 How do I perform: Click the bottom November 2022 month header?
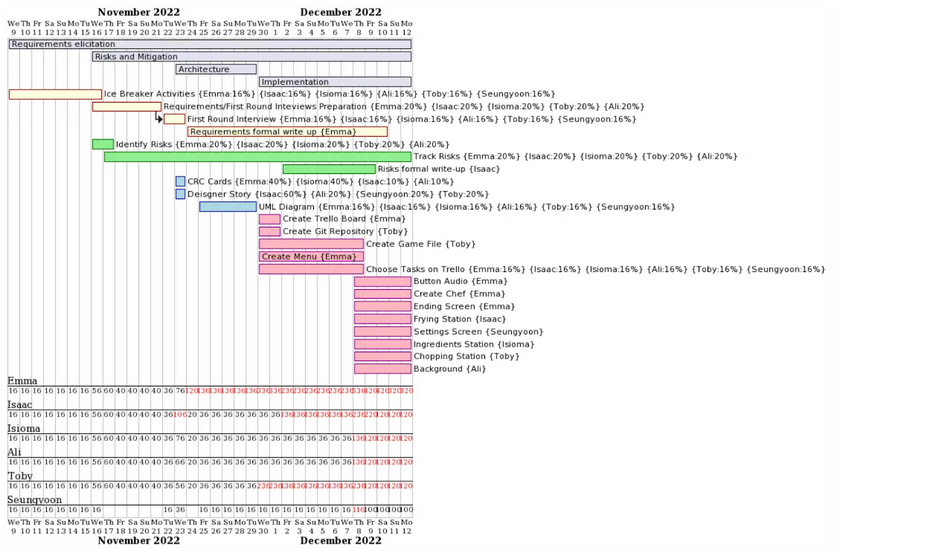pos(139,541)
